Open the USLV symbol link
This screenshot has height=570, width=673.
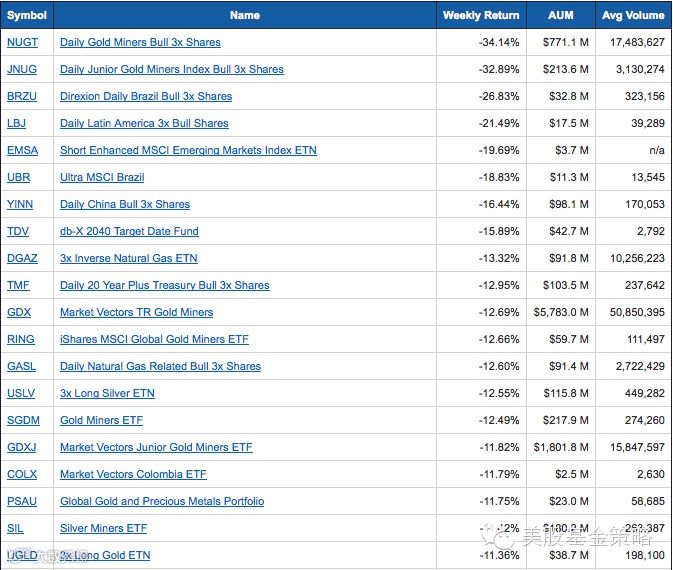(21, 394)
